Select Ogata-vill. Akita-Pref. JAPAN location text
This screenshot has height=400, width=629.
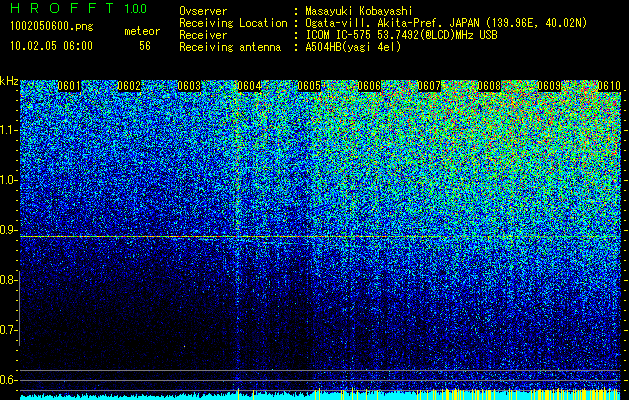coord(446,23)
